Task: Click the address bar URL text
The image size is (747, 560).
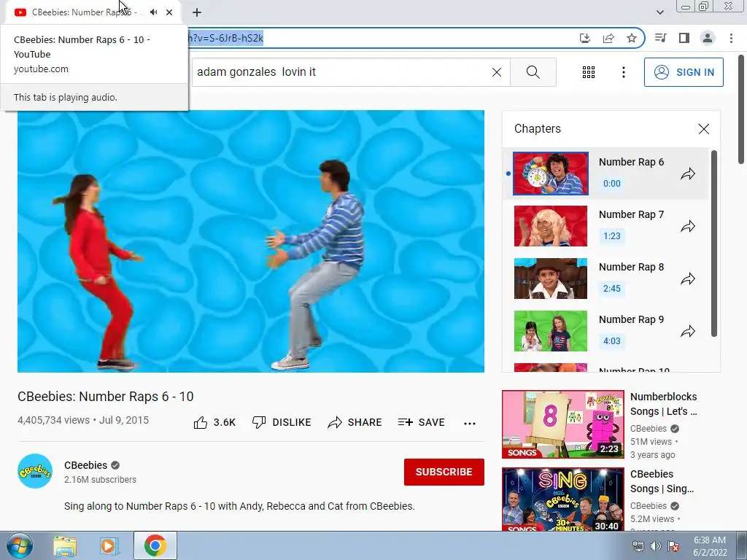Action: click(x=226, y=38)
